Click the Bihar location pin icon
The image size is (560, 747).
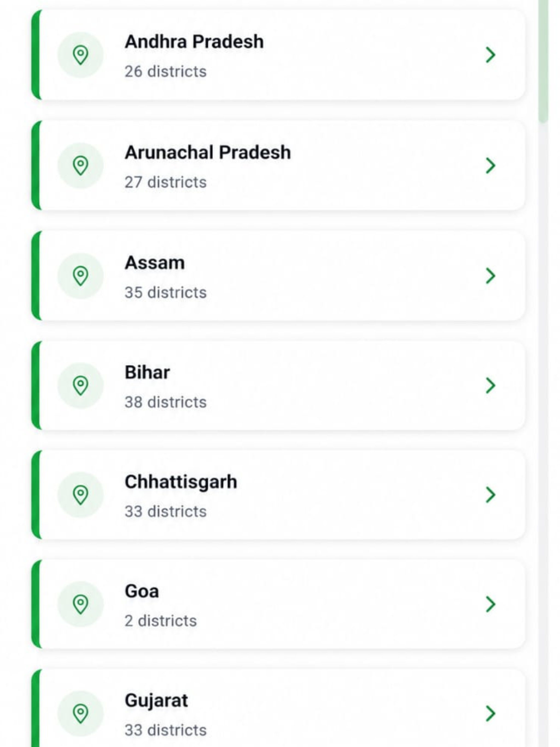coord(80,385)
